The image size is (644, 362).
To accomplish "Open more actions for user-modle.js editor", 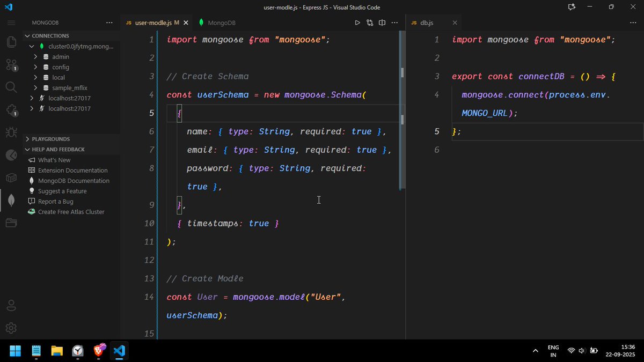I will click(395, 23).
